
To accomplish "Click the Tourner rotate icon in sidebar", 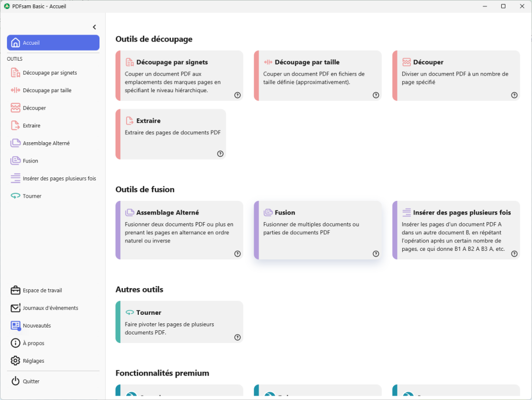I will [x=15, y=196].
